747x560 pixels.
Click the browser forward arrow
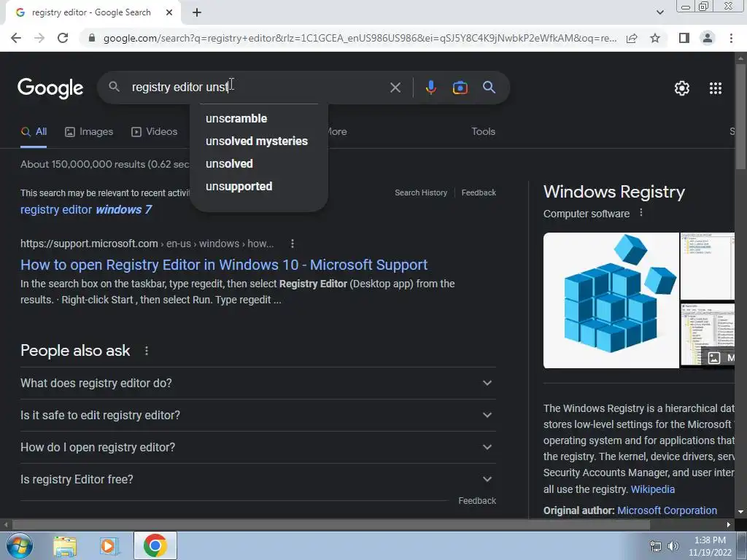tap(39, 38)
